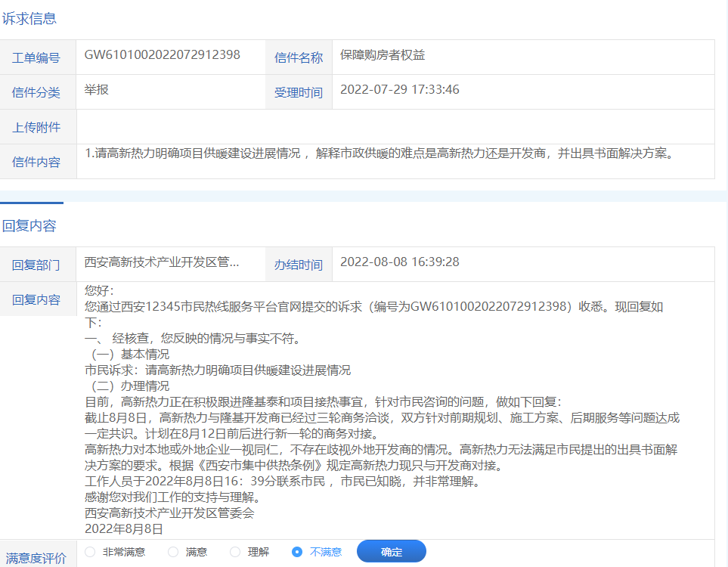This screenshot has height=567, width=728.
Task: Click the completion time 2022-08-08 16:39:28
Action: [399, 262]
